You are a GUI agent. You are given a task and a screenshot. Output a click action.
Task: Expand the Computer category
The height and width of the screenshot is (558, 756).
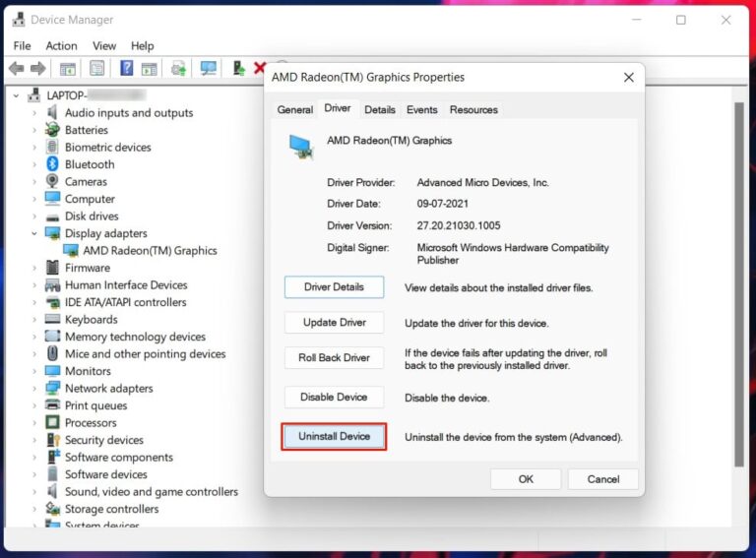(34, 199)
